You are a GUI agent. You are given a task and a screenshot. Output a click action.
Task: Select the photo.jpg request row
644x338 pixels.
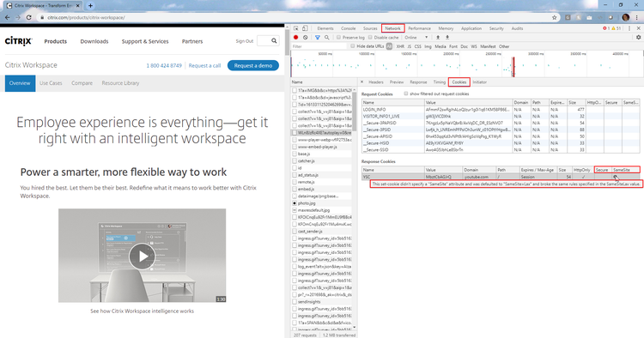(x=322, y=203)
